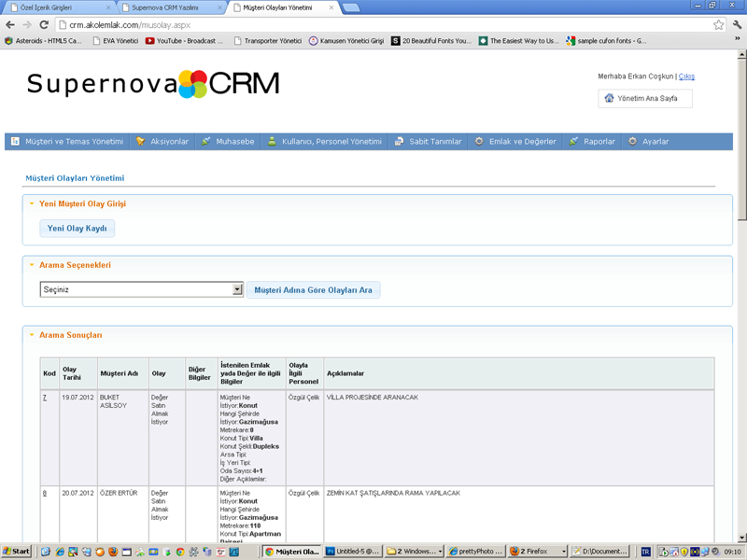Click the home icon beside Yönetim Ana Sayfa
747x560 pixels.
(x=609, y=98)
